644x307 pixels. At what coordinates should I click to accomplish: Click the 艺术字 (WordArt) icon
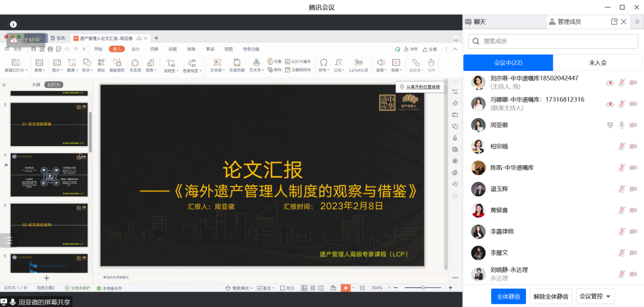tap(256, 63)
